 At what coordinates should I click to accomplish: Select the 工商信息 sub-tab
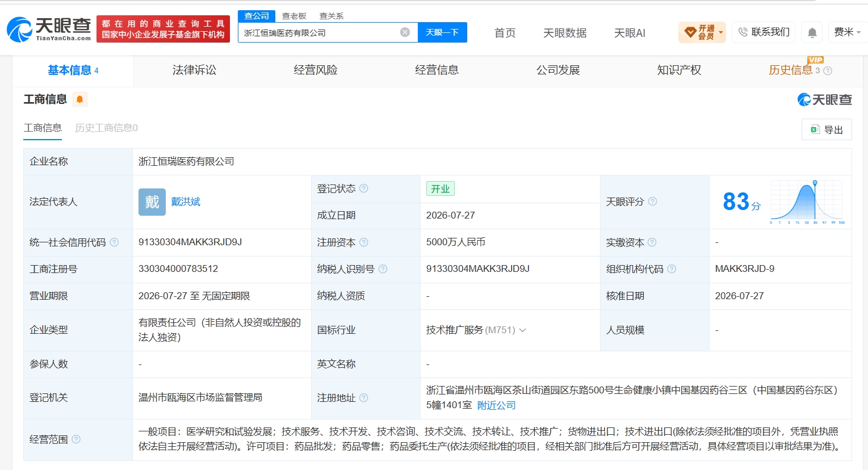[43, 128]
